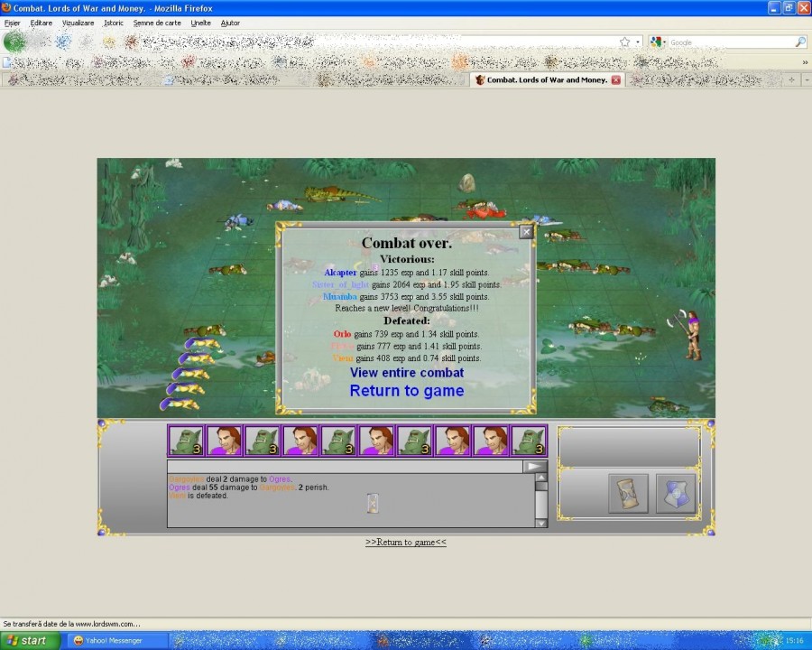
Task: Click View entire combat link
Action: point(407,373)
